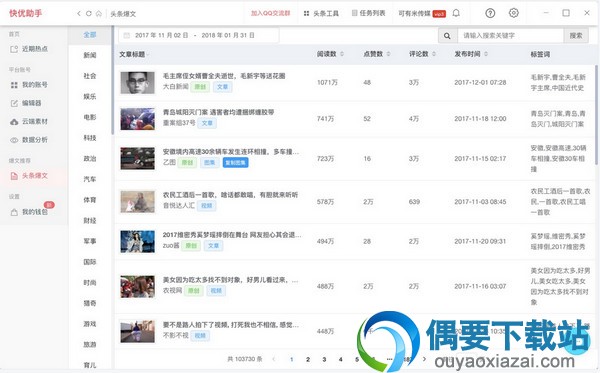Open thumbnail of 毛主席侄女婿 article

[x=138, y=83]
